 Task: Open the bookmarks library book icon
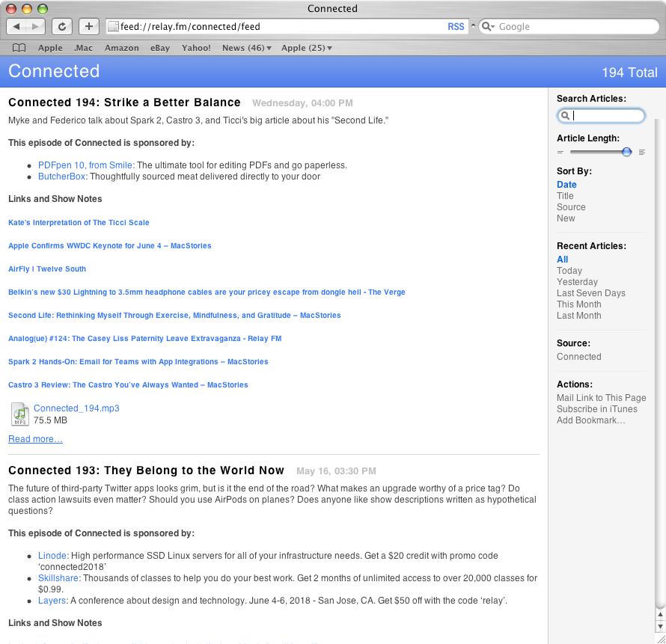coord(19,48)
